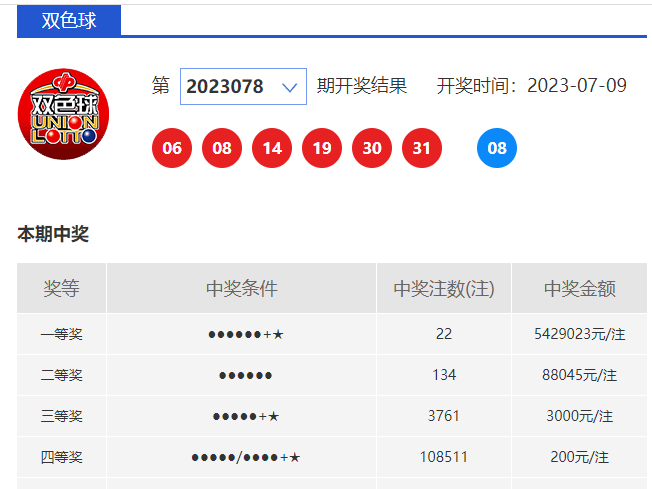Screen dimensions: 652x489
Task: Click the blue ball numbered 08
Action: click(x=497, y=148)
